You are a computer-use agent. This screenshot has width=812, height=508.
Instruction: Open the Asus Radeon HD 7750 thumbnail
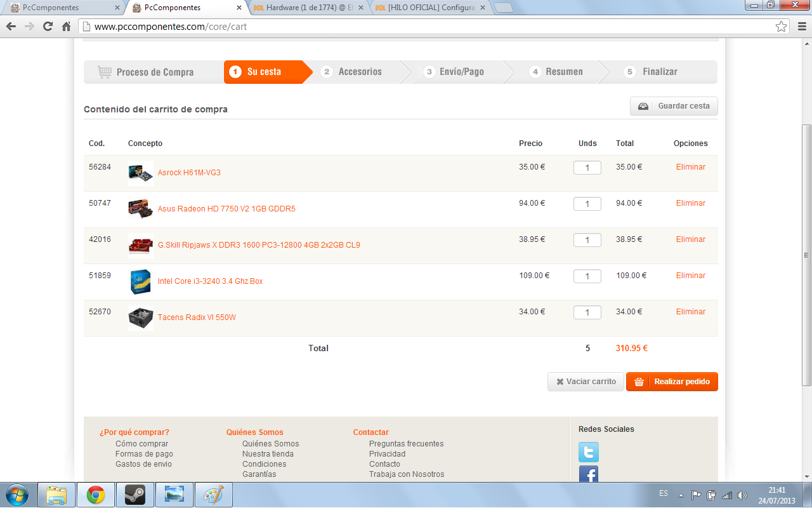[x=140, y=209]
